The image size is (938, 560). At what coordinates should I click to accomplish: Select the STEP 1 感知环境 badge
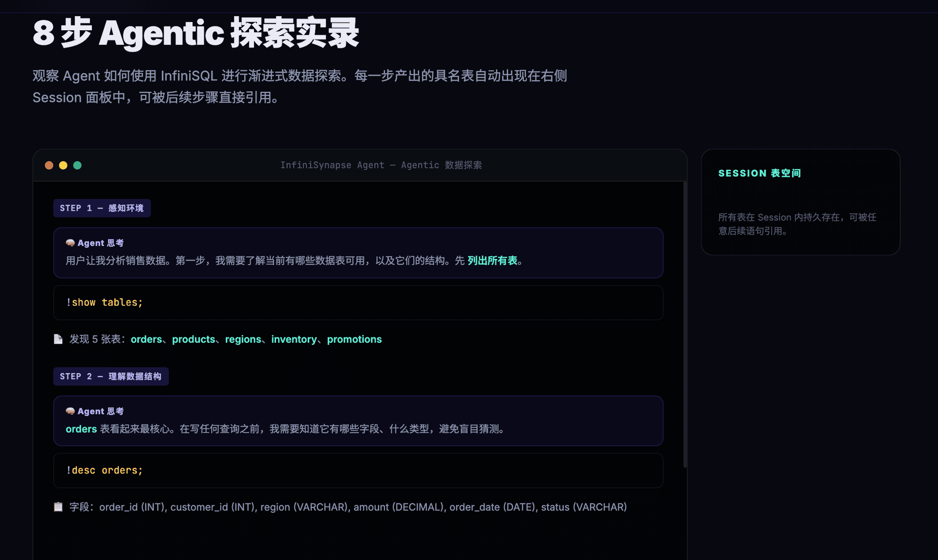point(102,207)
